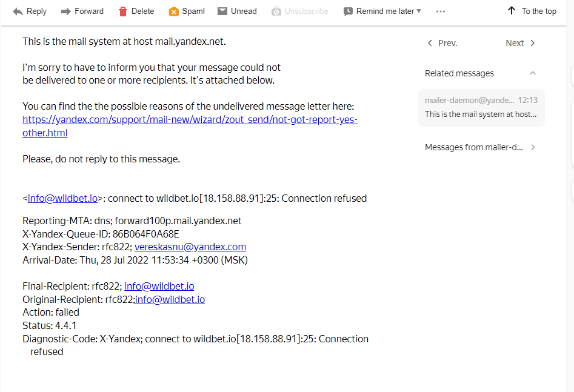Open Remind me later dropdown arrow
574x392 pixels.
[x=419, y=11]
